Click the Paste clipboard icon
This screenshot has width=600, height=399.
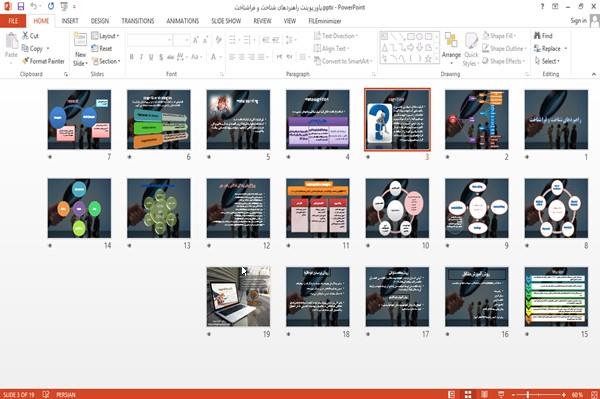click(11, 41)
